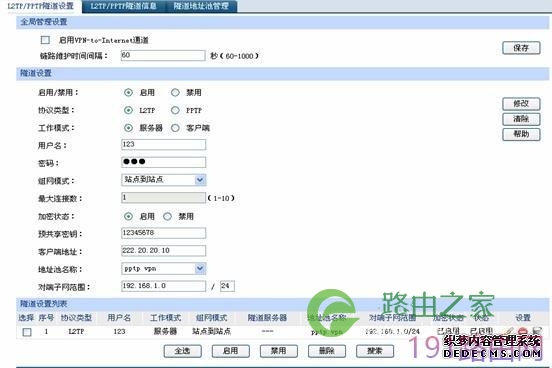This screenshot has width=552, height=368.
Task: Switch to L2TP/PPTP隧道信息 tab
Action: pos(123,6)
